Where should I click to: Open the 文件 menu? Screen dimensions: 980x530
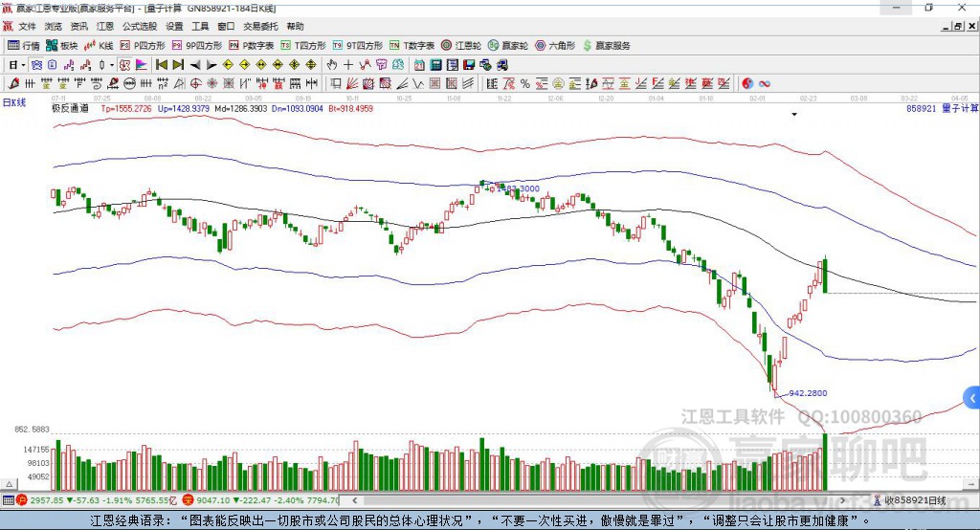[27, 26]
